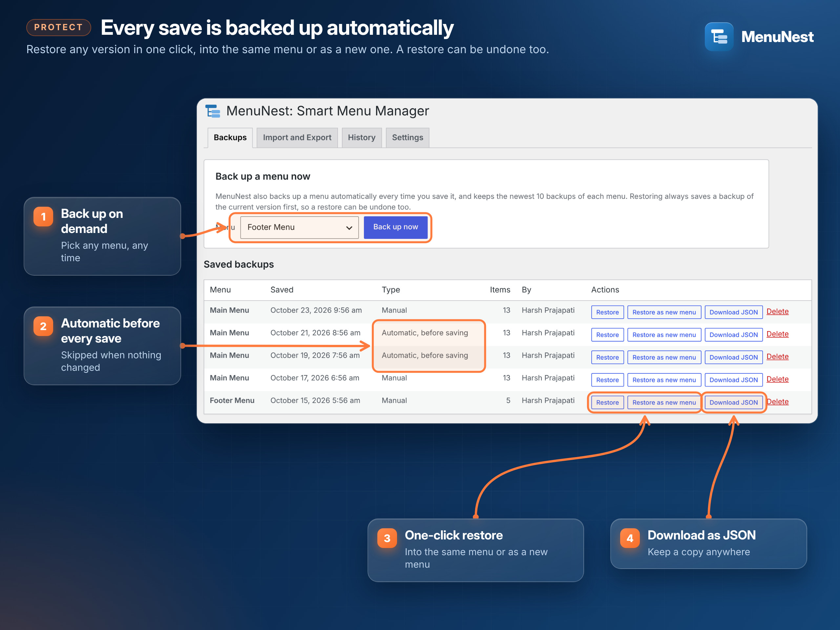This screenshot has width=840, height=630.
Task: Click the Menu column header
Action: (x=220, y=290)
